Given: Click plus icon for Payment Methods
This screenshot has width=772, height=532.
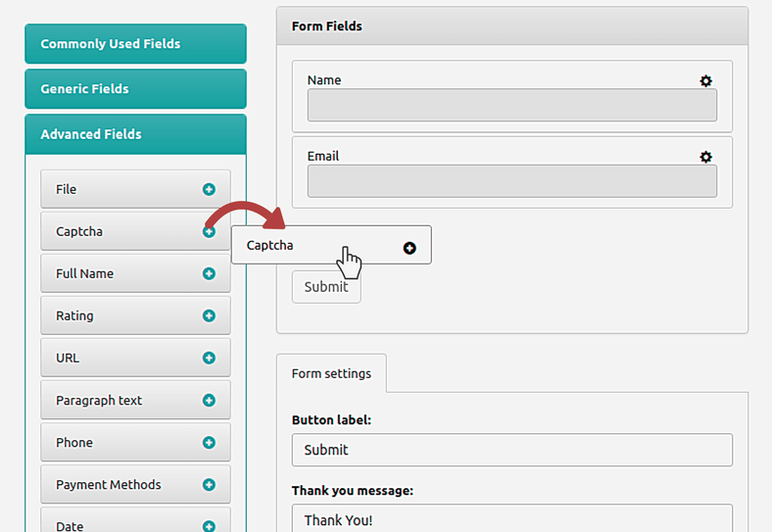Looking at the screenshot, I should (x=209, y=484).
